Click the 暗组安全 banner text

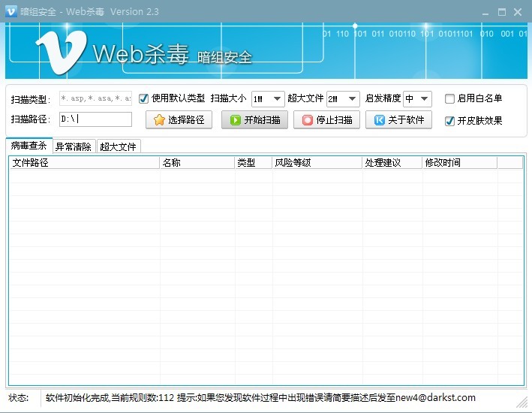224,57
